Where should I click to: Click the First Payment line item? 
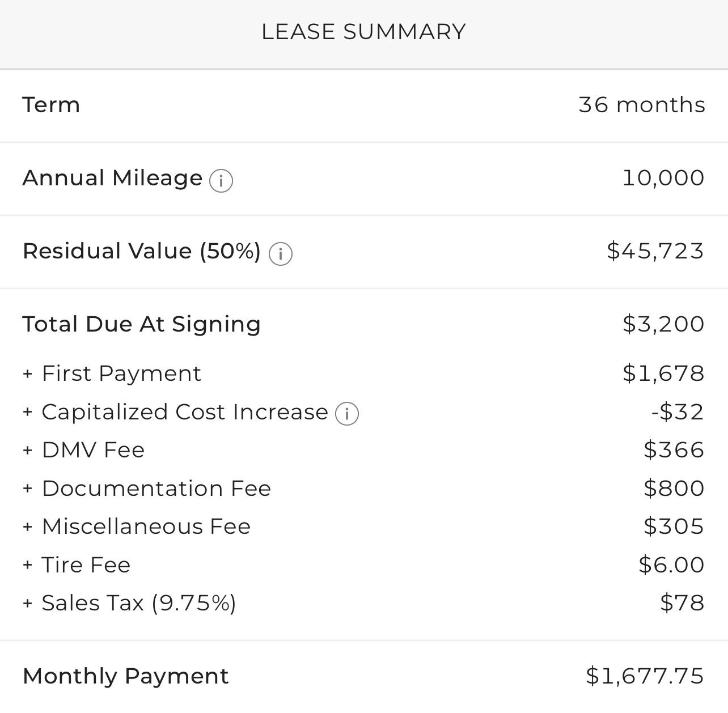[364, 374]
